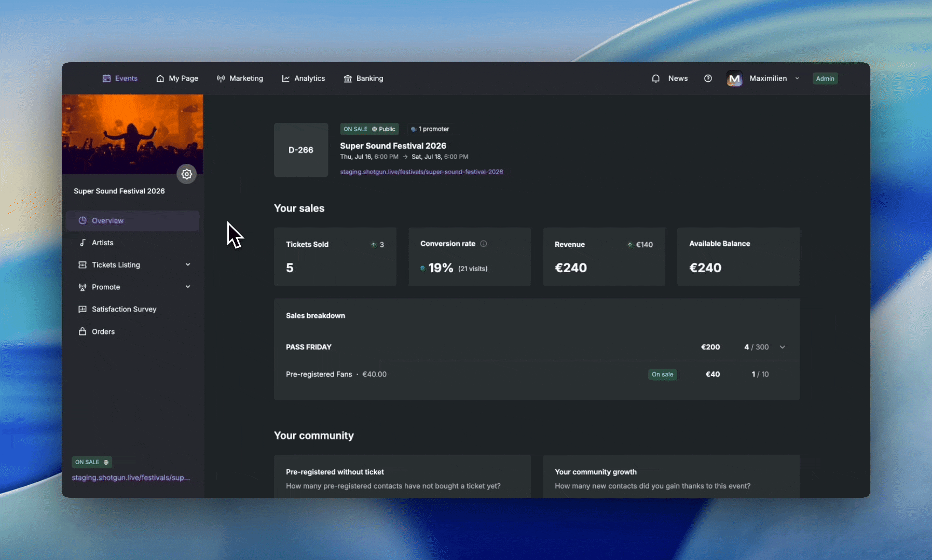This screenshot has height=560, width=932.
Task: Click the Revenue €140 trend indicator
Action: 640,245
